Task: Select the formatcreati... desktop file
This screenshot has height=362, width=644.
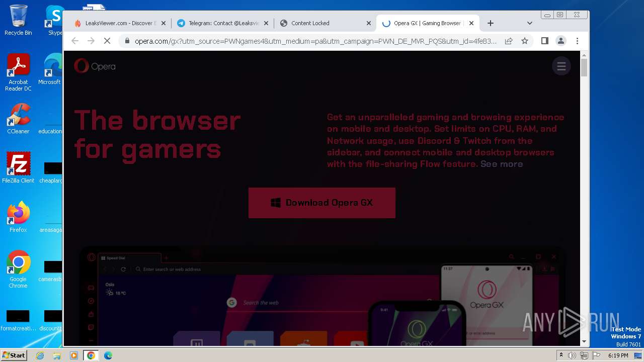Action: click(x=18, y=320)
